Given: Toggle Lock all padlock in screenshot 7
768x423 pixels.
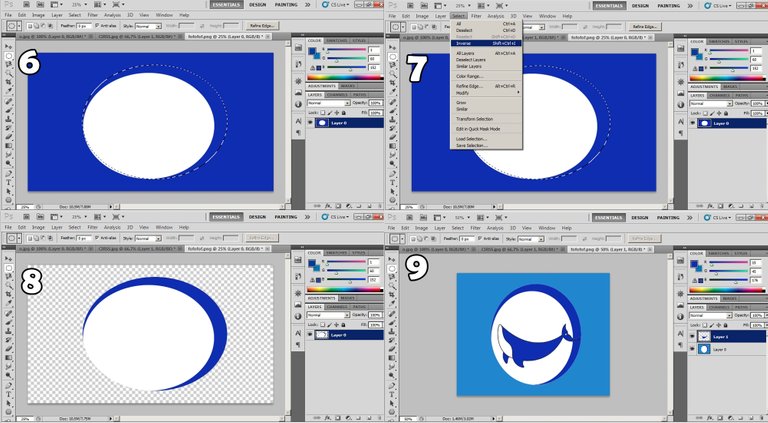Looking at the screenshot, I should 726,113.
